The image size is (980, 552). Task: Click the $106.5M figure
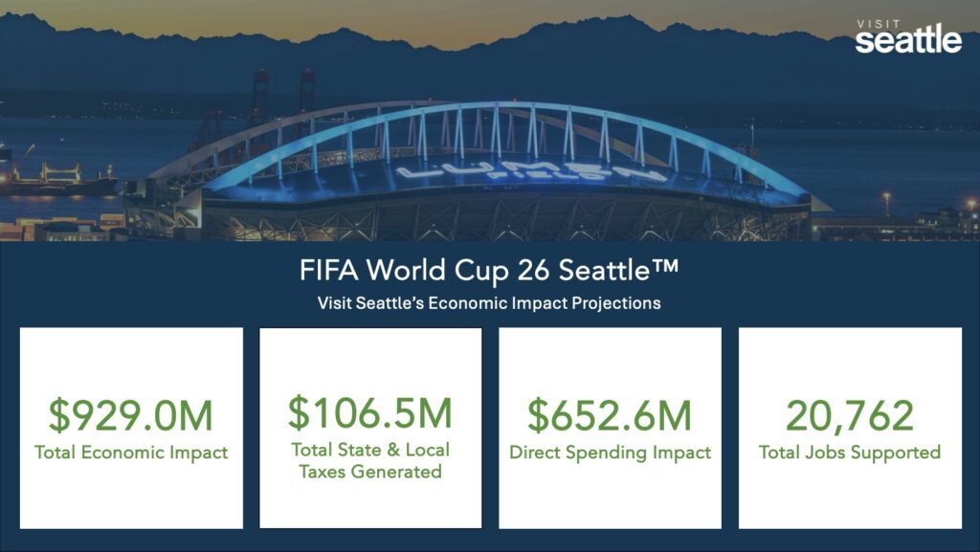pyautogui.click(x=370, y=412)
